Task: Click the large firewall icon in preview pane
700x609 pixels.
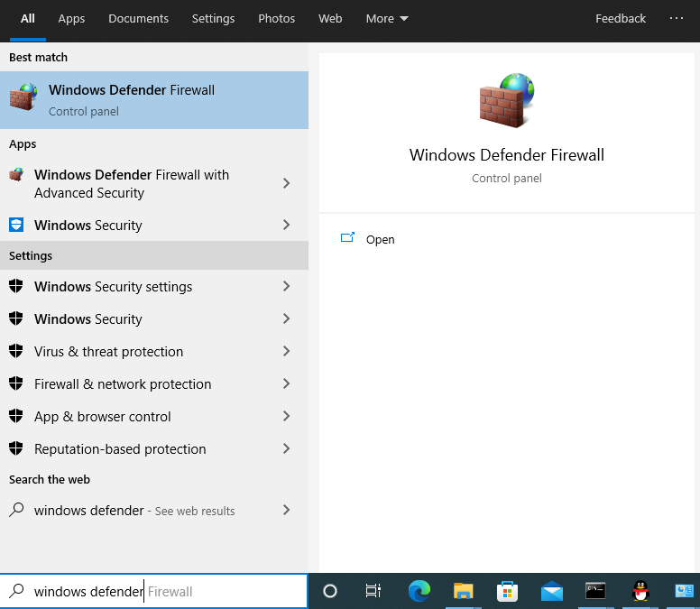Action: [507, 101]
